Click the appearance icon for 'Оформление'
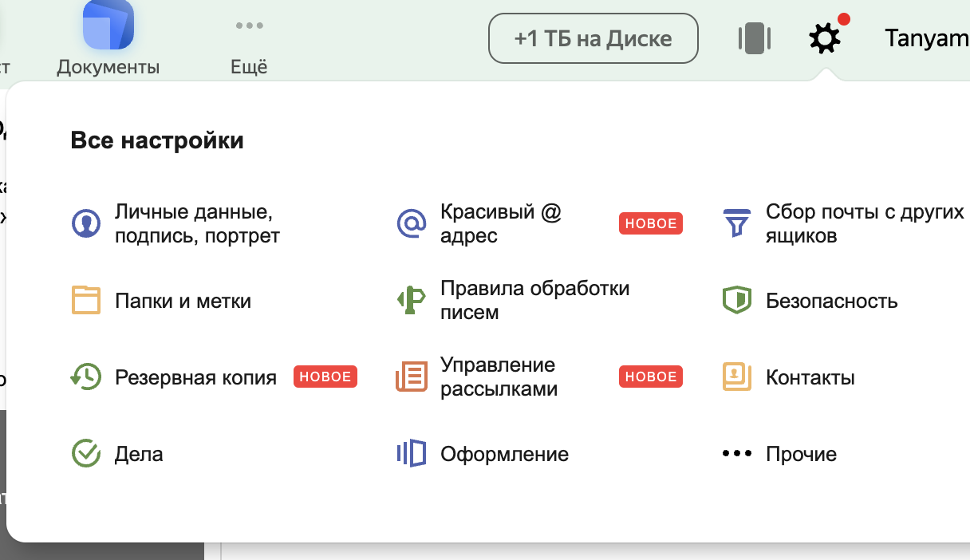Viewport: 970px width, 560px height. pyautogui.click(x=412, y=453)
